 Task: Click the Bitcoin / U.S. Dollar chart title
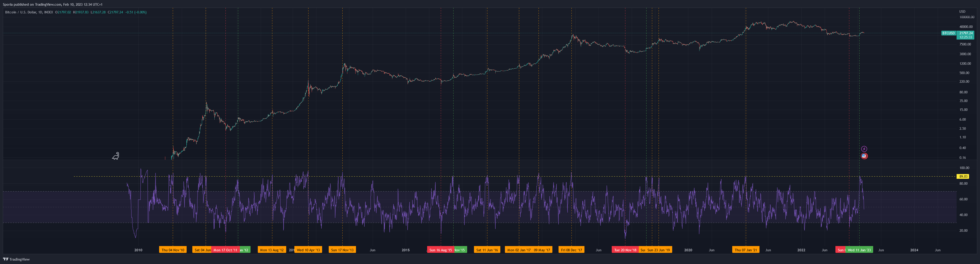(x=29, y=12)
